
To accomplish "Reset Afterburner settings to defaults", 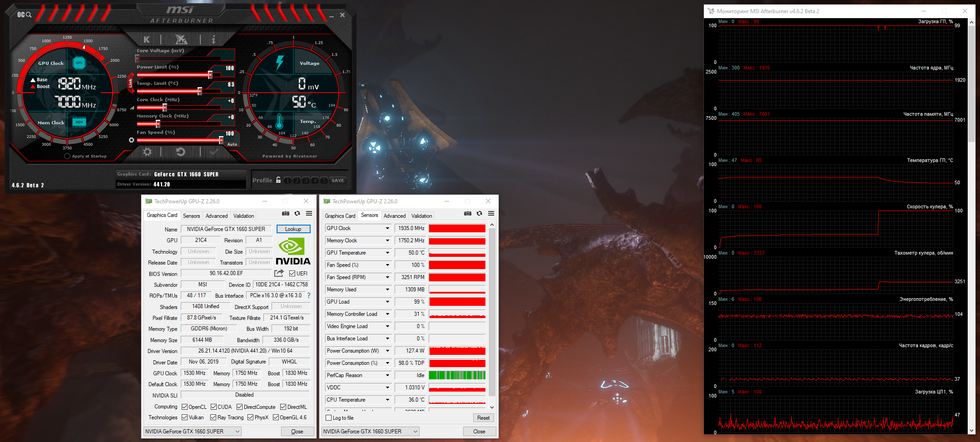I will pyautogui.click(x=180, y=152).
